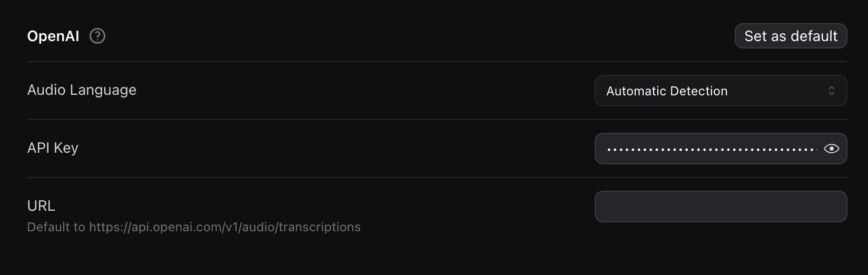Click the empty URL input field
Viewport: 868px width, 275px height.
pos(720,207)
